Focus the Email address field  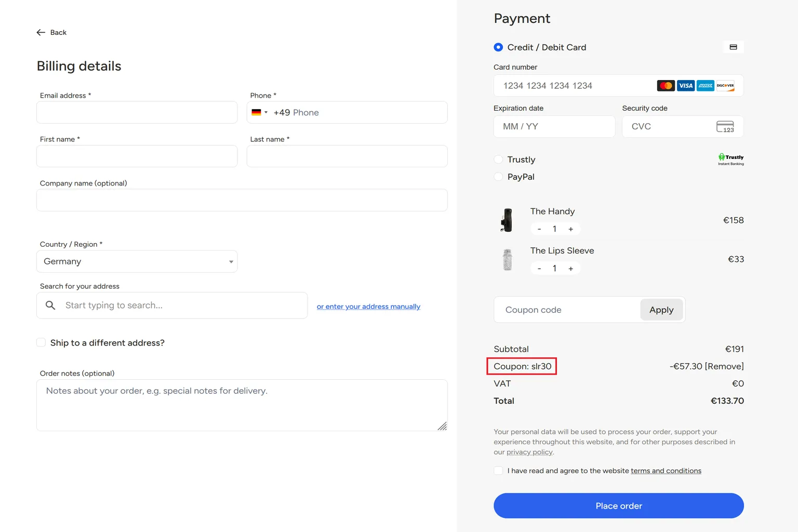(137, 112)
